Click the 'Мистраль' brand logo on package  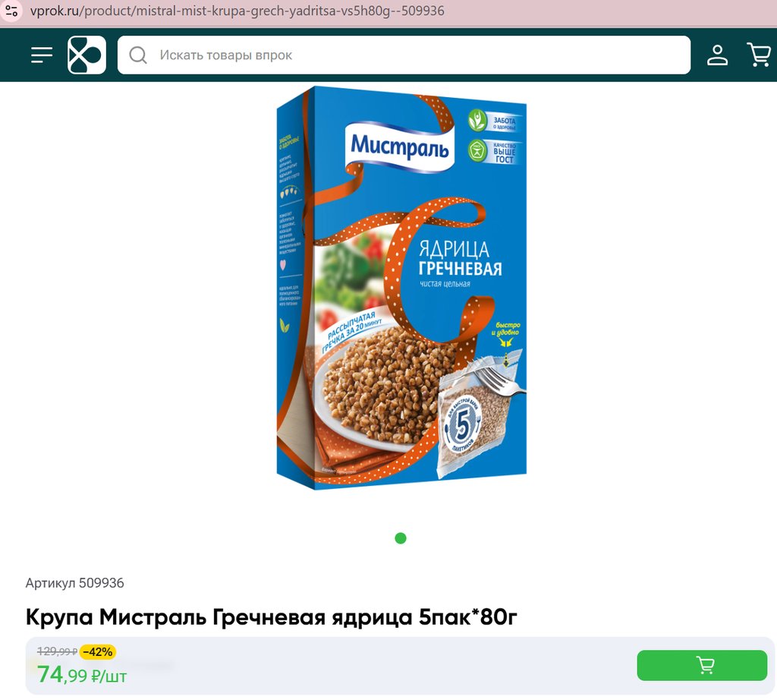[x=399, y=145]
